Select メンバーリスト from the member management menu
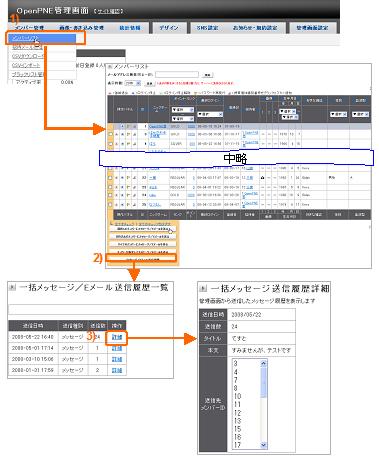 tap(42, 38)
